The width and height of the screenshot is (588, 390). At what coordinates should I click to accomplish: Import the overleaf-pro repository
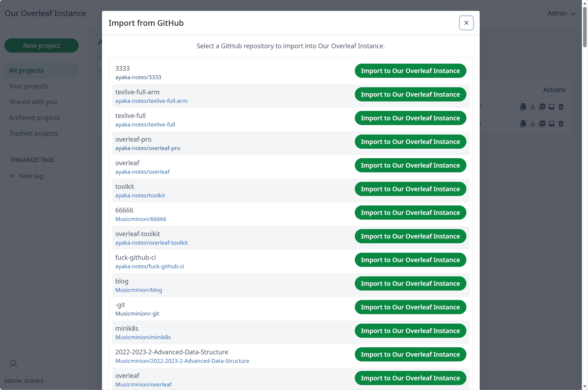(410, 142)
